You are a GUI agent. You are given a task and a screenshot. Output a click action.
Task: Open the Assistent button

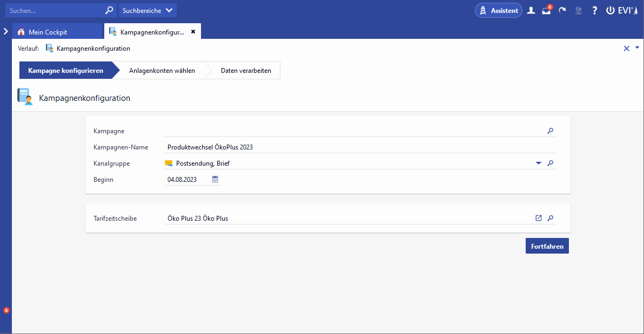[499, 10]
